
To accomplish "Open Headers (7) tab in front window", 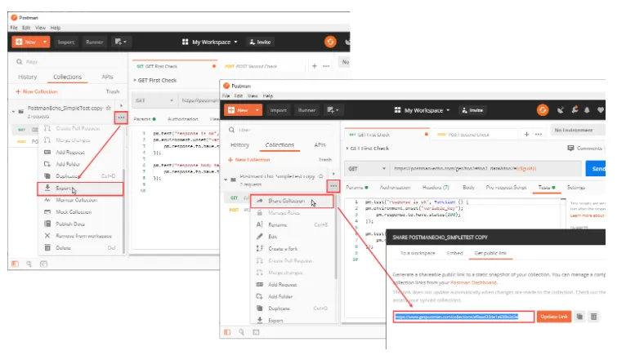I will tap(436, 188).
